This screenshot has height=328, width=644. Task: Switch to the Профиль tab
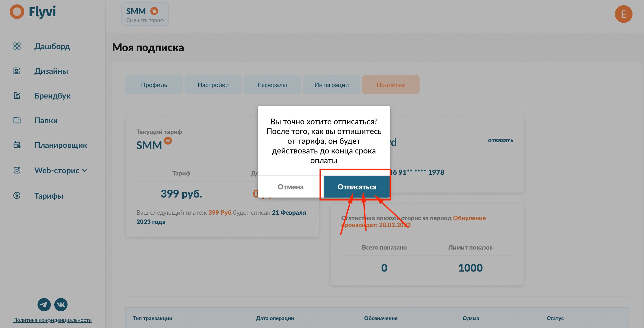[154, 85]
